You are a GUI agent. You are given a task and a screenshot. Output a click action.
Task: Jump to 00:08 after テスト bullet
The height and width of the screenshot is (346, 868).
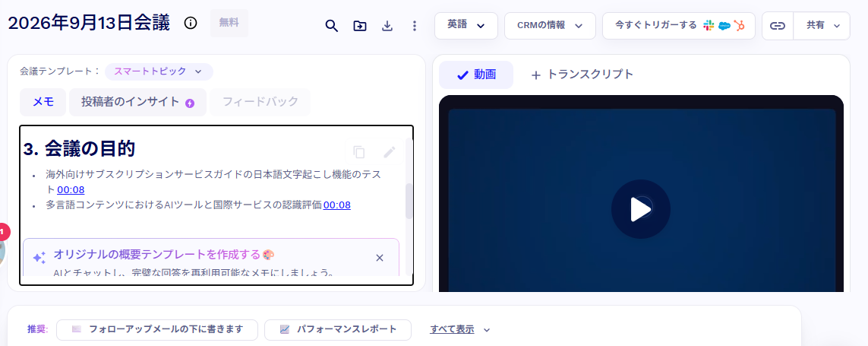[71, 190]
